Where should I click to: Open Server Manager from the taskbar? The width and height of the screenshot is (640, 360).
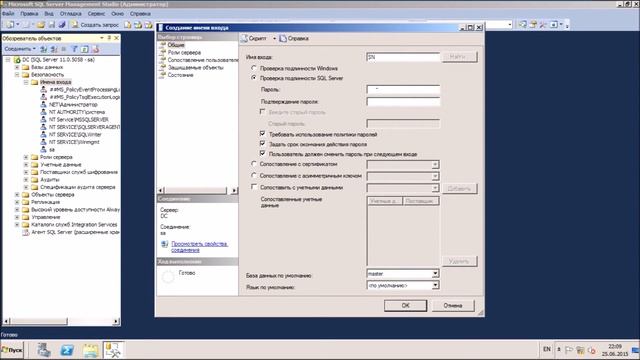[44, 350]
